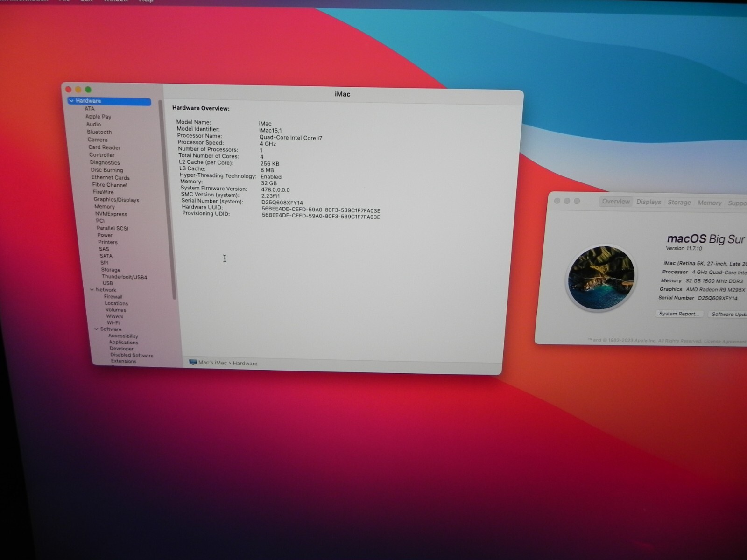Viewport: 747px width, 560px height.
Task: Select Memory in the System Report sidebar
Action: tap(105, 206)
